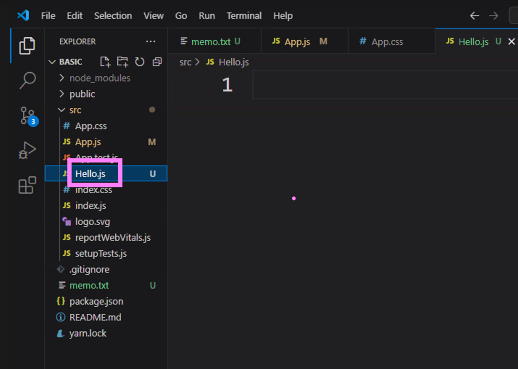
Task: Open App.css in the file tree
Action: point(106,126)
